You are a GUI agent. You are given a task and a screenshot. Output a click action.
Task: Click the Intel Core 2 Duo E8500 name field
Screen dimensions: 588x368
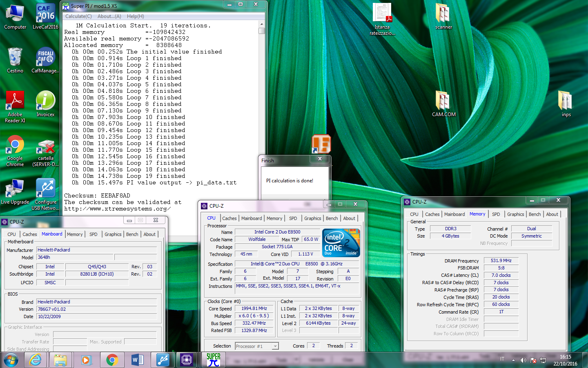(x=277, y=232)
